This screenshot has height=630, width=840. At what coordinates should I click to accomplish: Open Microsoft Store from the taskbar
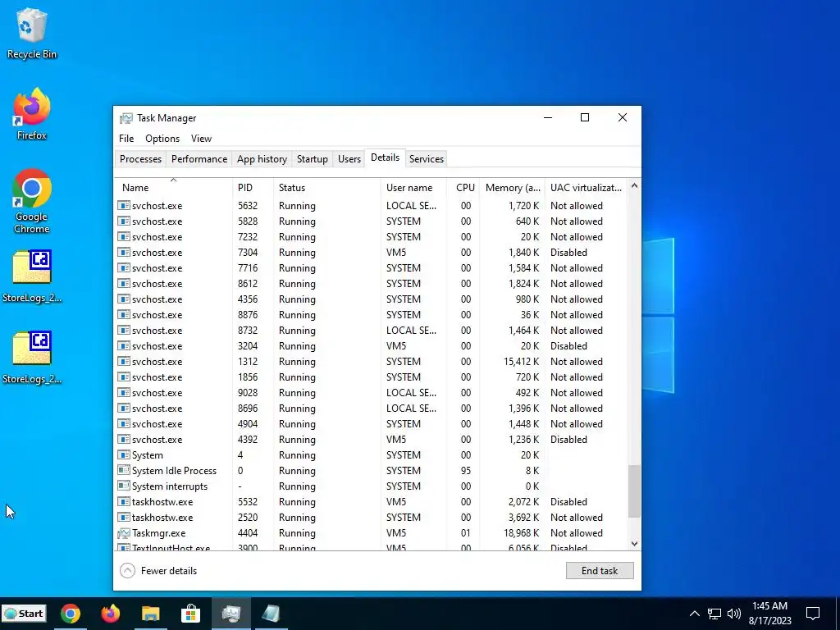(x=190, y=614)
